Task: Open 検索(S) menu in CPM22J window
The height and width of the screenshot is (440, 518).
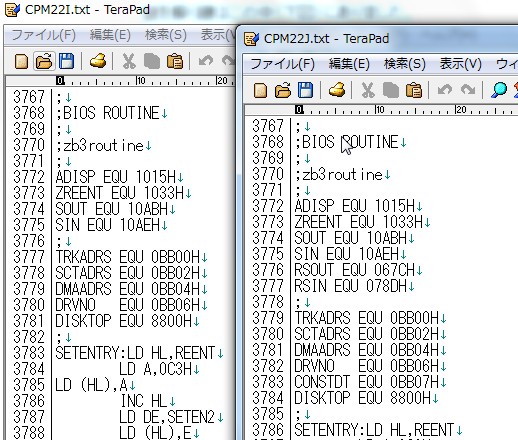Action: pyautogui.click(x=405, y=64)
